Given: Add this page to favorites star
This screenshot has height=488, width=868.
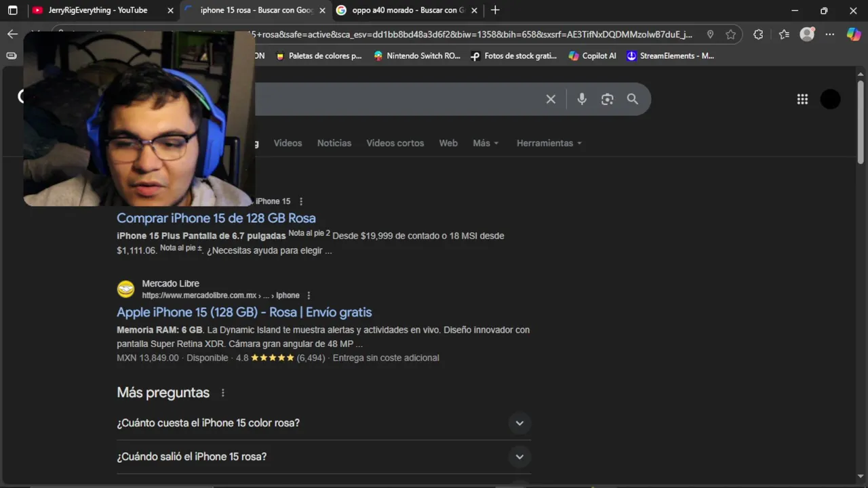Looking at the screenshot, I should [x=730, y=35].
